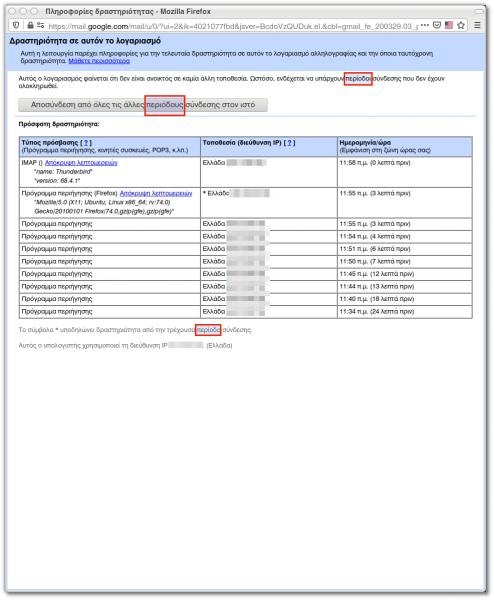The width and height of the screenshot is (494, 600).
Task: Click the time 11:34 π.μ. (24 λεπτά πριν)
Action: [377, 311]
